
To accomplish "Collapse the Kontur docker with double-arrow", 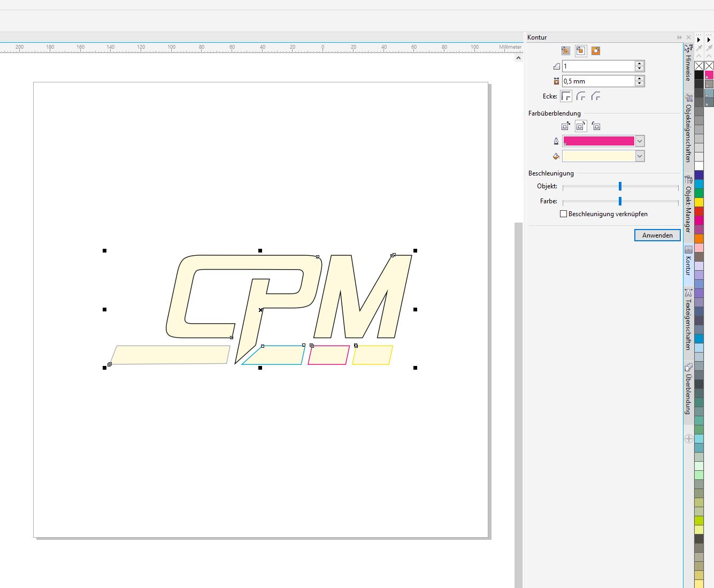I will click(x=680, y=37).
